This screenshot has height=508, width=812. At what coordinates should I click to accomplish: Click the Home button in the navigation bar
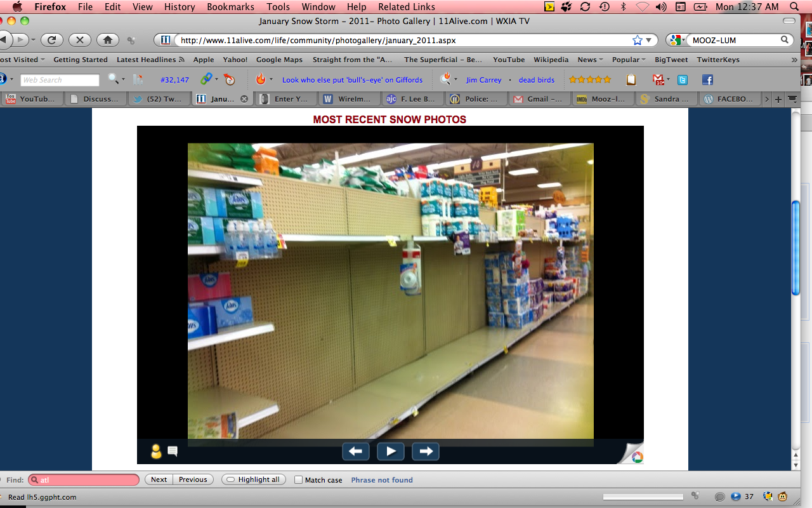click(x=108, y=40)
